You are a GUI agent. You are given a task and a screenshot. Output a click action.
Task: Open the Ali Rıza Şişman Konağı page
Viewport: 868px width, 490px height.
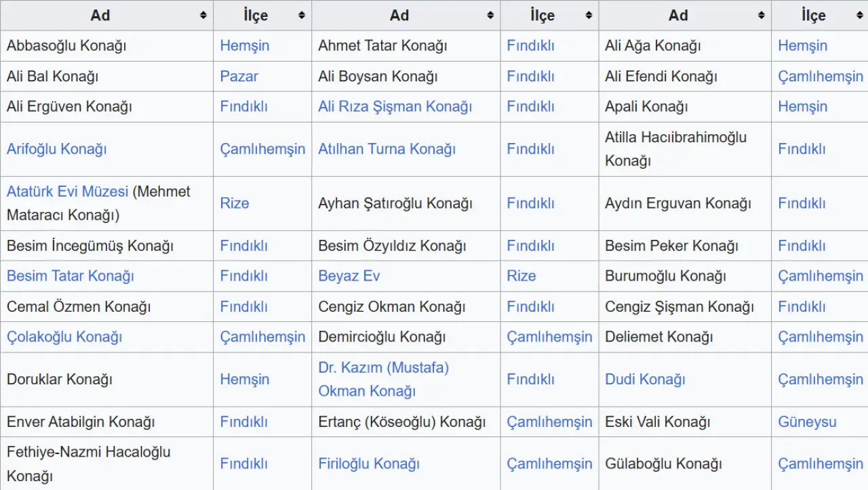click(395, 106)
